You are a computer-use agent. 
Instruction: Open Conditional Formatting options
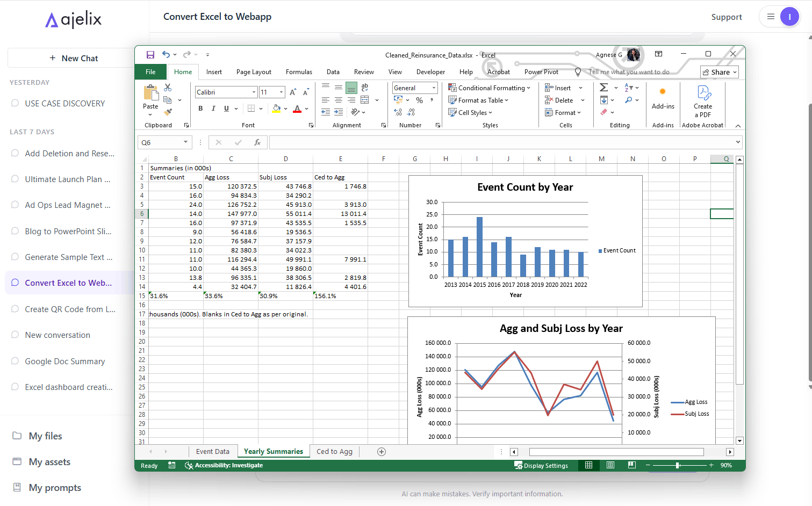[x=489, y=87]
